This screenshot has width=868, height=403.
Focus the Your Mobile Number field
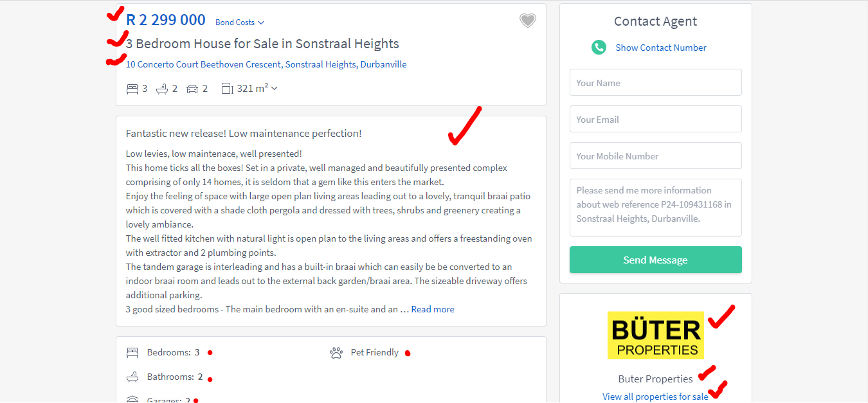[x=656, y=156]
